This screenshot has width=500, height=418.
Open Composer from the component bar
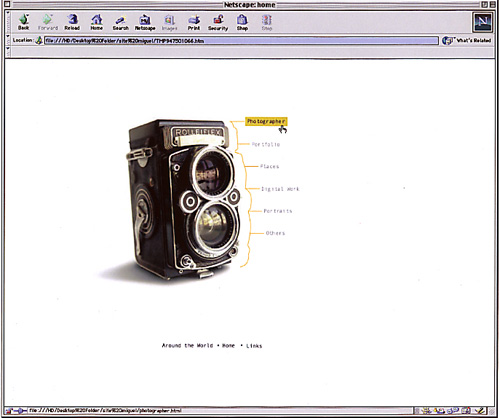pos(480,411)
